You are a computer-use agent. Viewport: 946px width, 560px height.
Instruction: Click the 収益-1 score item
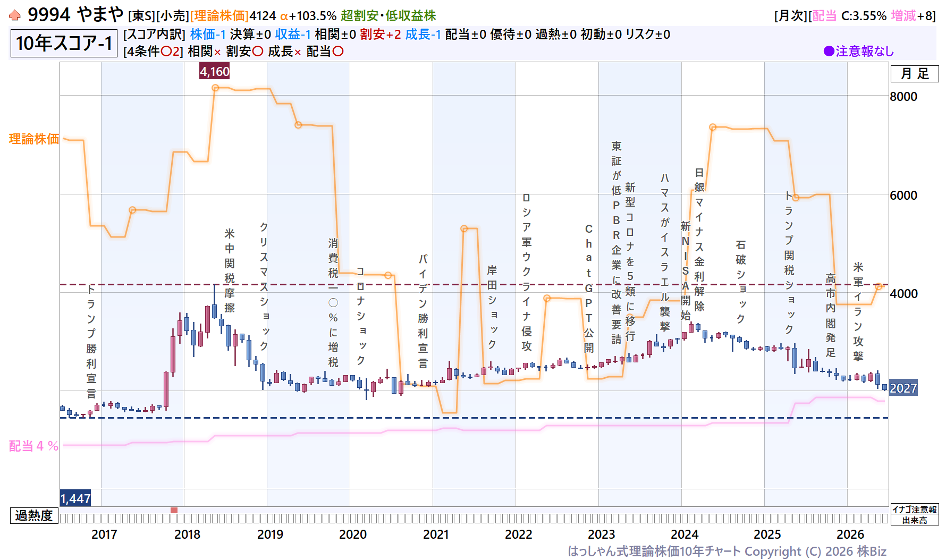[x=293, y=35]
